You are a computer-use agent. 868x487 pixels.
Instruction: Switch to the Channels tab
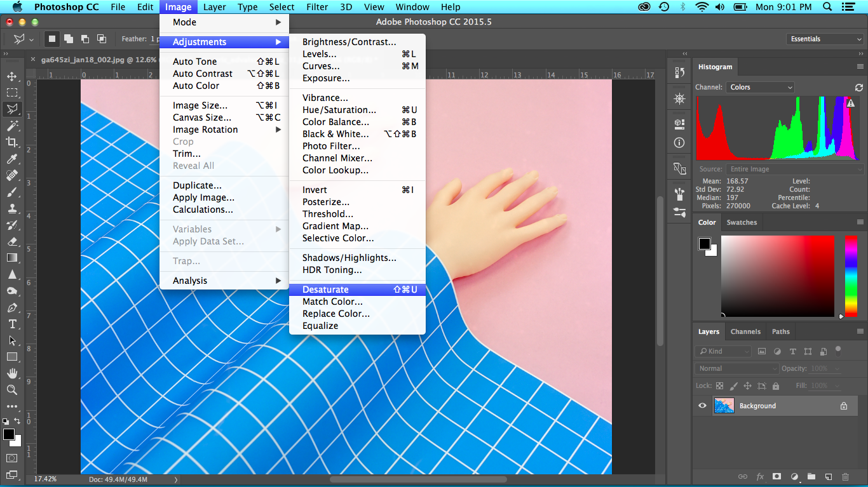[745, 331]
